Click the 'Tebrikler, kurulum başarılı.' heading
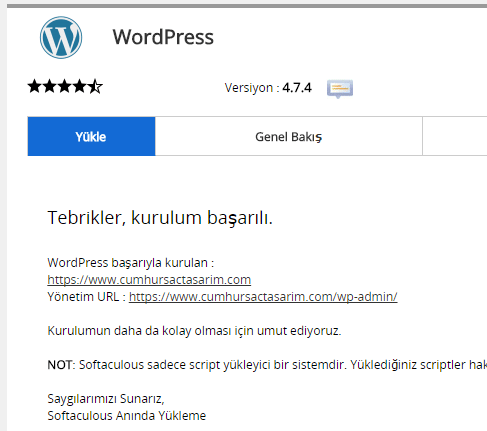 tap(160, 218)
